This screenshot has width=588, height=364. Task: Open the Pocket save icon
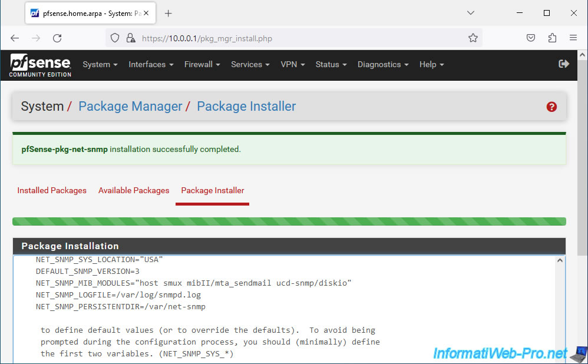point(531,38)
